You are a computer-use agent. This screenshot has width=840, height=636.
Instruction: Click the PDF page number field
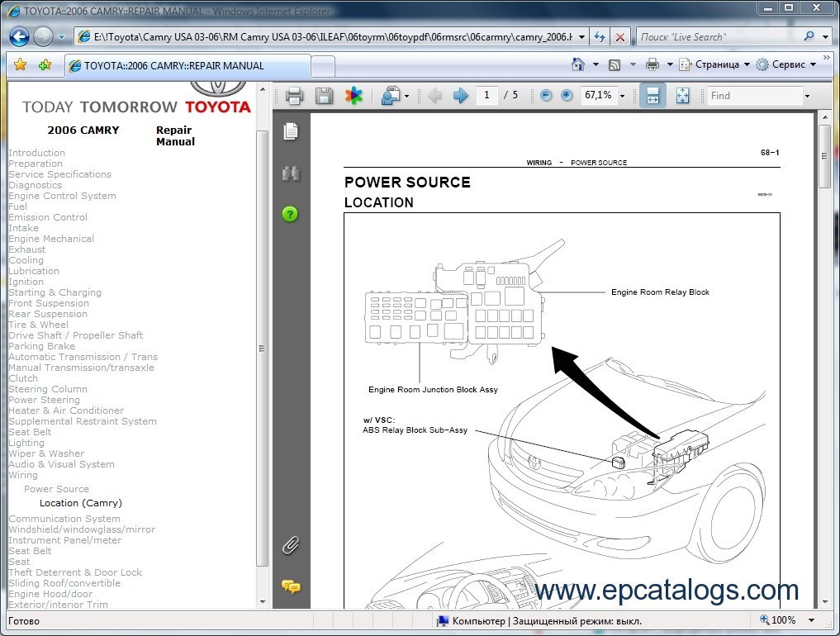[x=486, y=95]
